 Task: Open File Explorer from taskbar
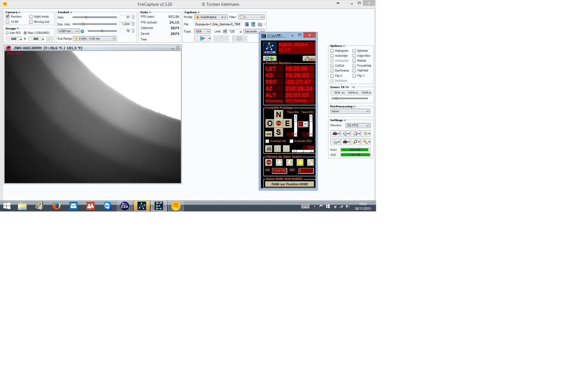(x=22, y=206)
